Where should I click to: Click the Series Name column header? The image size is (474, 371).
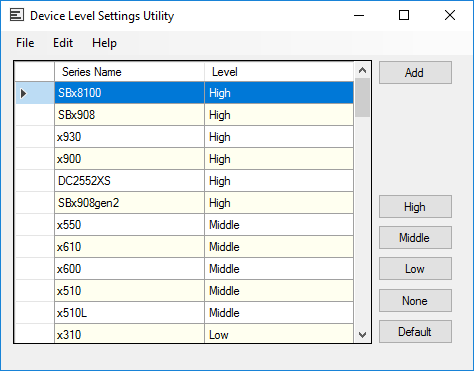click(130, 72)
